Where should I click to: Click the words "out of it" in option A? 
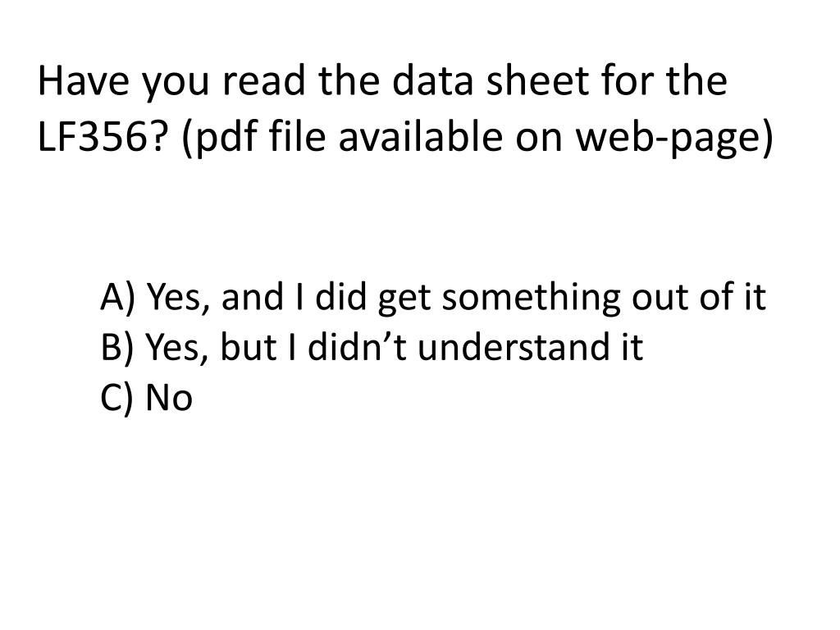(x=699, y=297)
